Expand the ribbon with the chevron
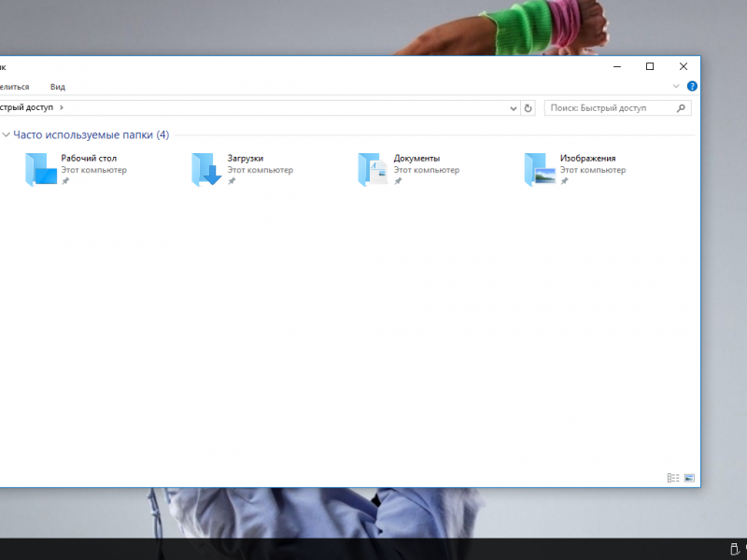Screen dimensions: 747x560 [675, 86]
